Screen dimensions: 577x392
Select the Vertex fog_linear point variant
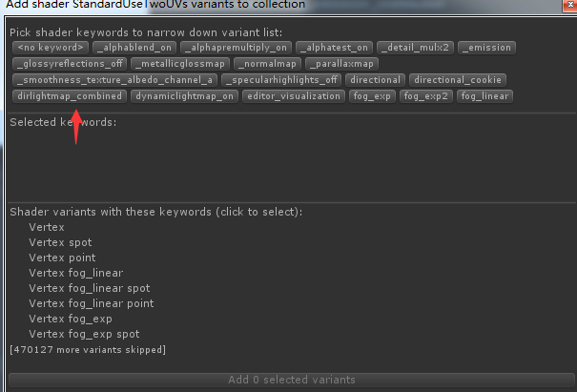tap(92, 303)
